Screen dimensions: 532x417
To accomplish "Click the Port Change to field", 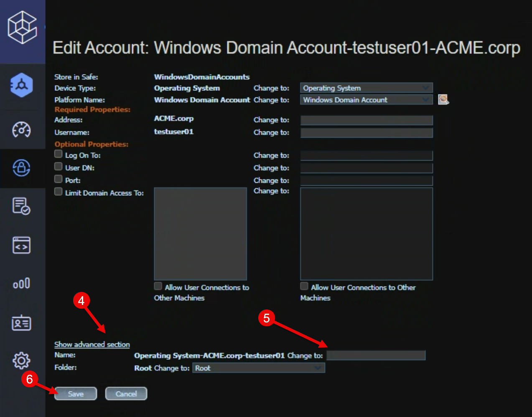I will click(x=367, y=181).
